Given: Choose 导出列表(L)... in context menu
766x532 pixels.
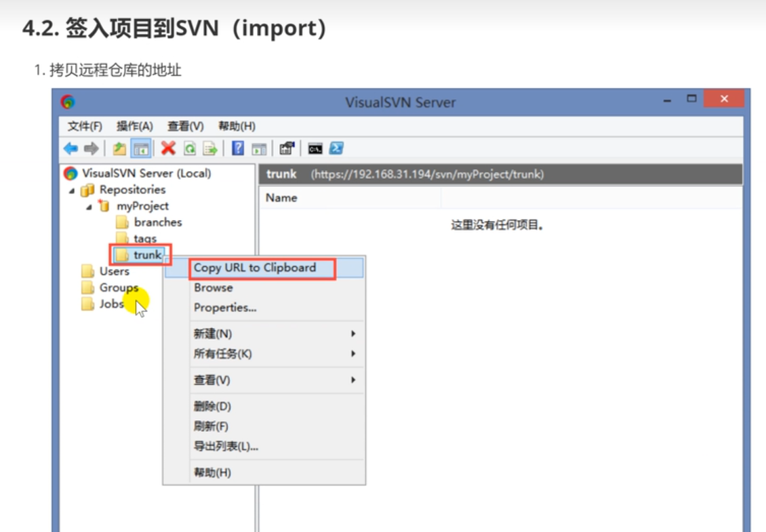Looking at the screenshot, I should click(x=264, y=447).
